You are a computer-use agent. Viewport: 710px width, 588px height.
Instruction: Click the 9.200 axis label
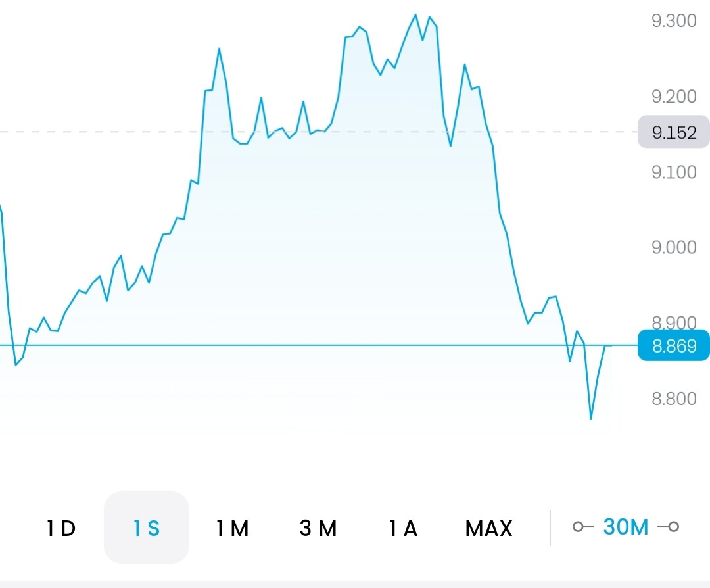[x=674, y=97]
